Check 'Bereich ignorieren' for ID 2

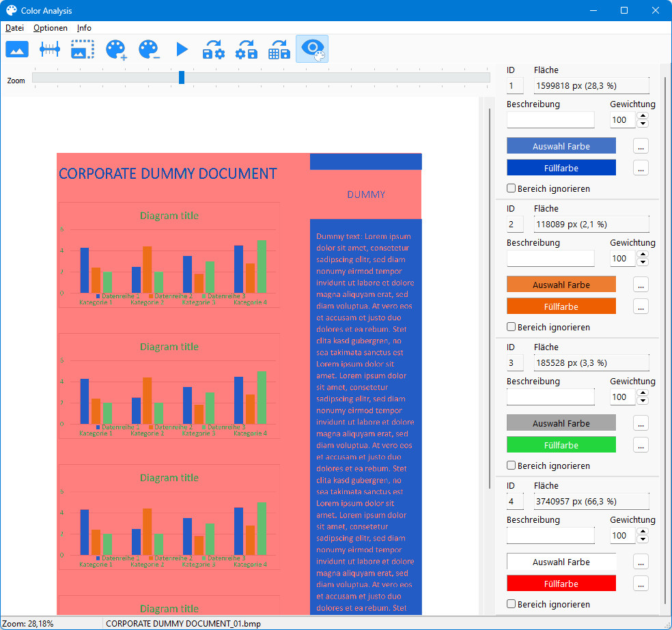[x=511, y=328]
